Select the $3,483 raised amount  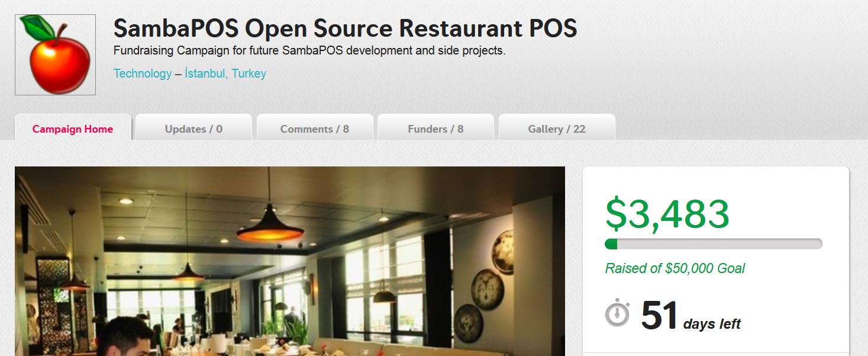tap(667, 214)
